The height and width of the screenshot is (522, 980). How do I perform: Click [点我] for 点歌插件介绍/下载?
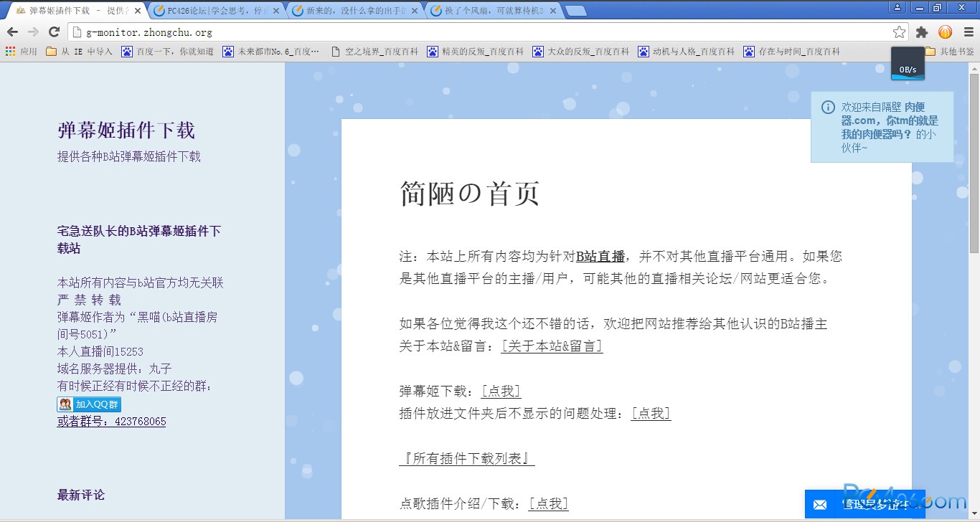pos(549,503)
